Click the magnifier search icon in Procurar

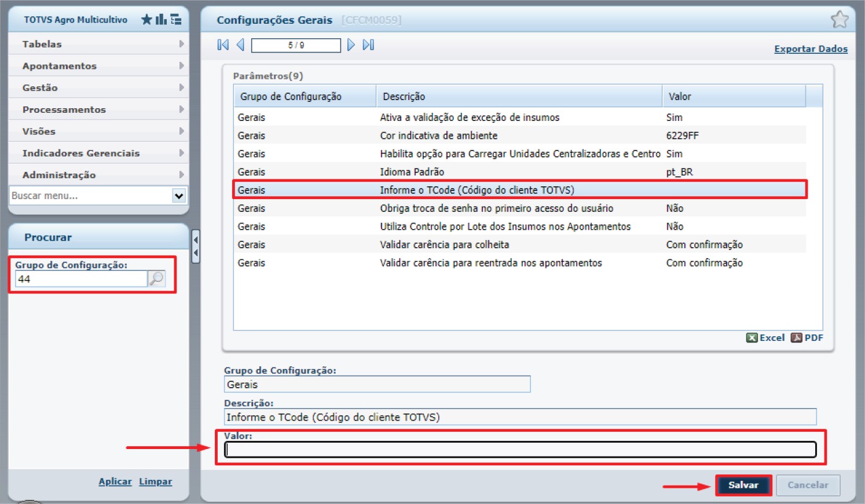coord(156,279)
